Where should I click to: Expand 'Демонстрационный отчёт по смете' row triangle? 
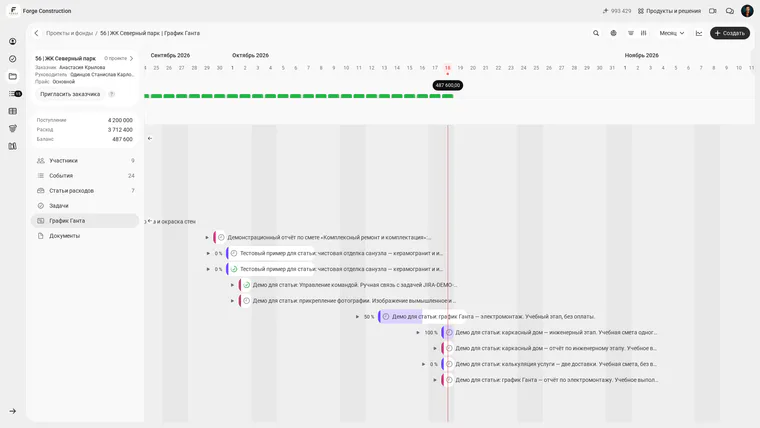click(207, 238)
